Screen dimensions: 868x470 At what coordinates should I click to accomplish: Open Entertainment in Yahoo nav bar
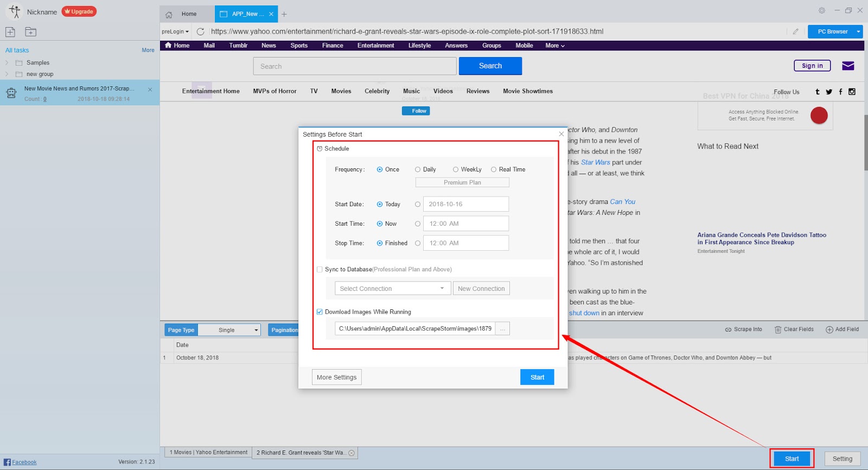pyautogui.click(x=375, y=46)
